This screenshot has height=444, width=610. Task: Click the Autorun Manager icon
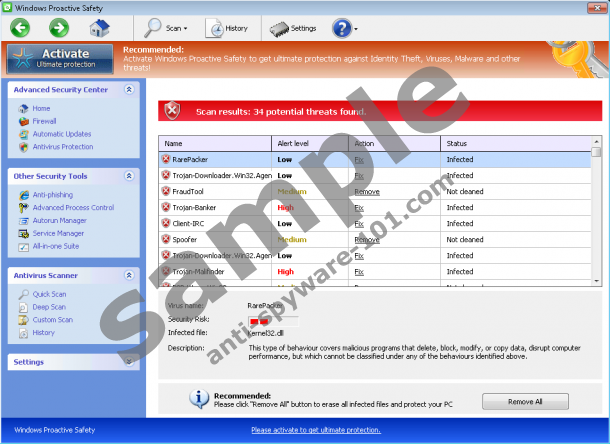tap(23, 221)
